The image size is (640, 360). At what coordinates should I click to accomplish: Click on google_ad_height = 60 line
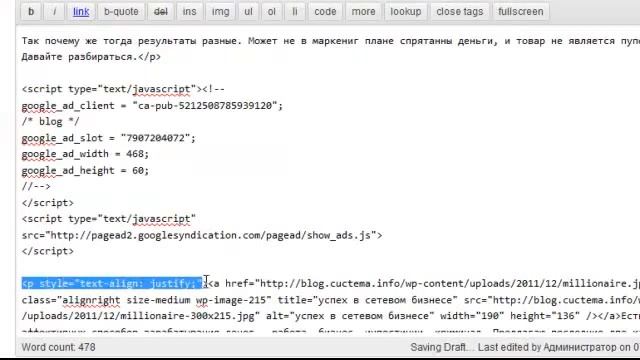point(85,170)
